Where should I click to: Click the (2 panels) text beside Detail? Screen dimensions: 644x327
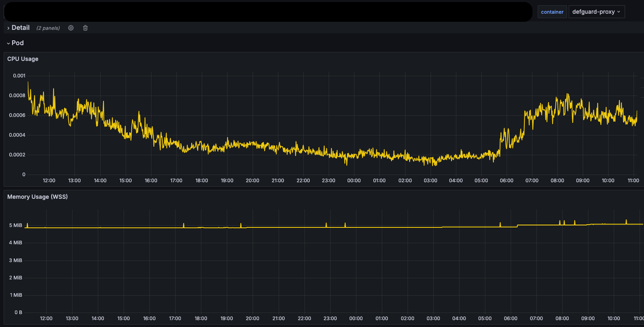coord(48,28)
